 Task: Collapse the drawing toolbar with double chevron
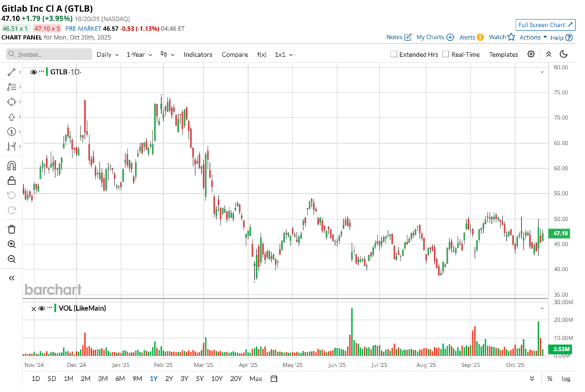[12, 278]
